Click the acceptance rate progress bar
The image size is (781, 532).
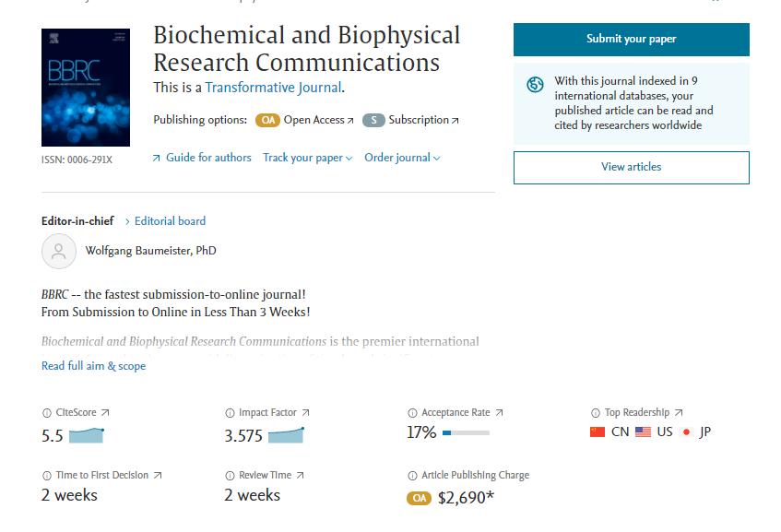tap(466, 432)
